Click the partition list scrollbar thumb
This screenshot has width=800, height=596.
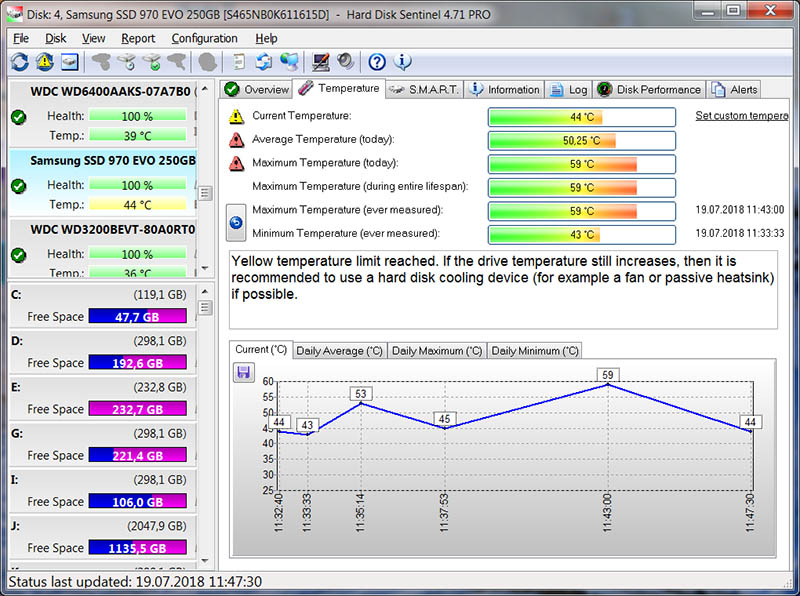205,308
